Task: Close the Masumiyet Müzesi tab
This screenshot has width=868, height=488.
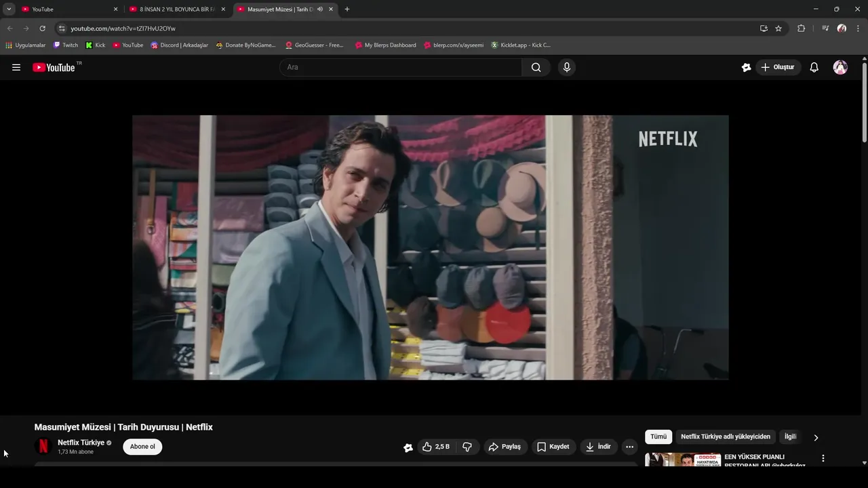Action: [x=331, y=9]
